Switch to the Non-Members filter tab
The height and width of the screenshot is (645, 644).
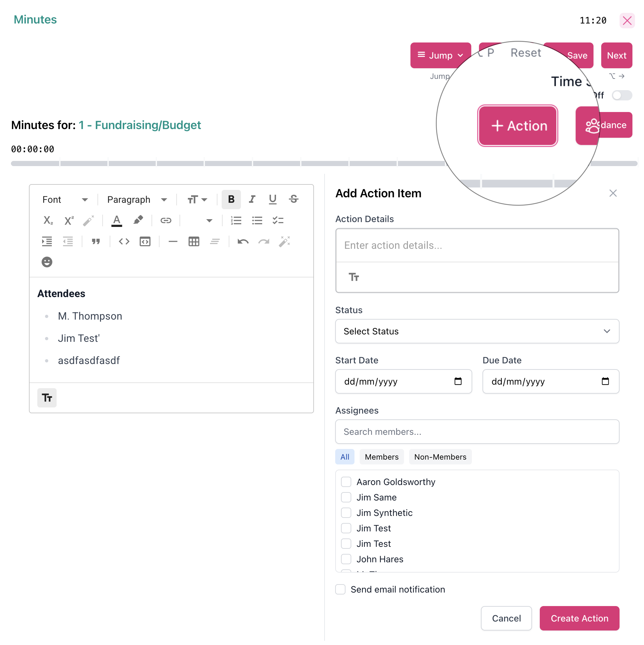point(440,457)
